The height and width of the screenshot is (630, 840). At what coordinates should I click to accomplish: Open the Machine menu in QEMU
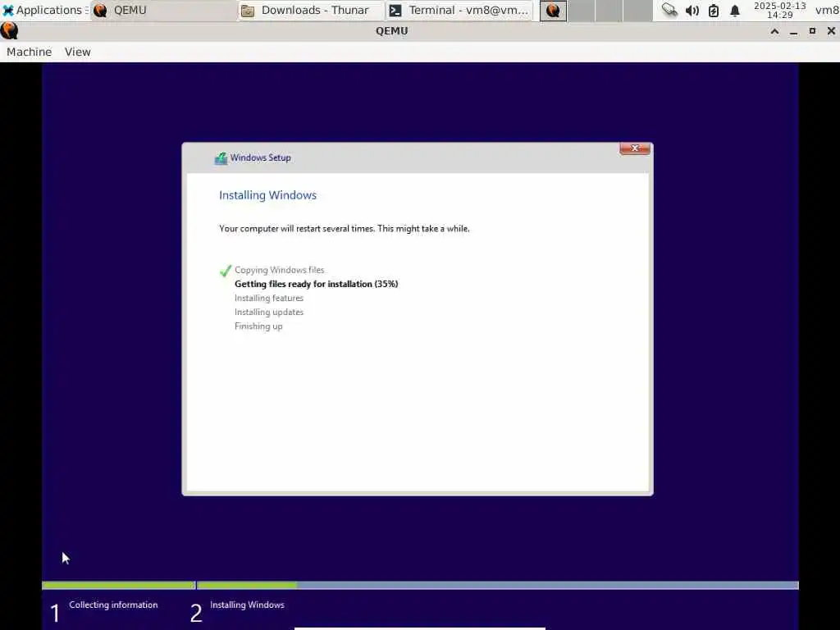(x=29, y=52)
